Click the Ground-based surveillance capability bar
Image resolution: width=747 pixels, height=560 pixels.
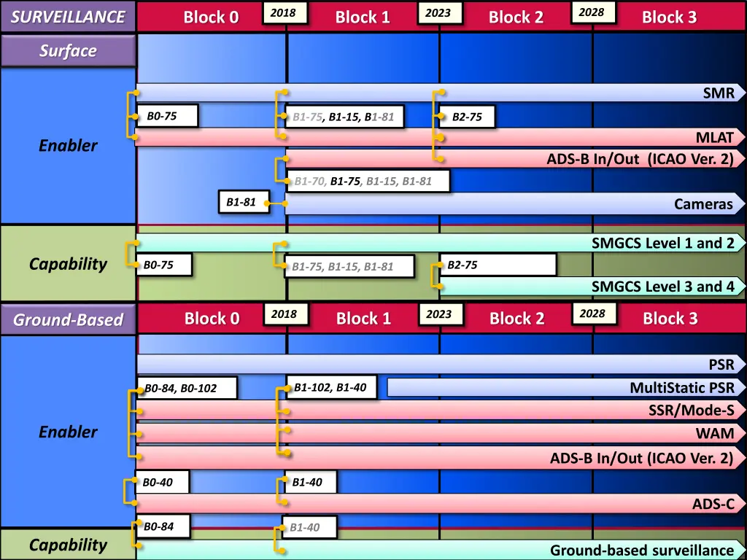point(441,550)
